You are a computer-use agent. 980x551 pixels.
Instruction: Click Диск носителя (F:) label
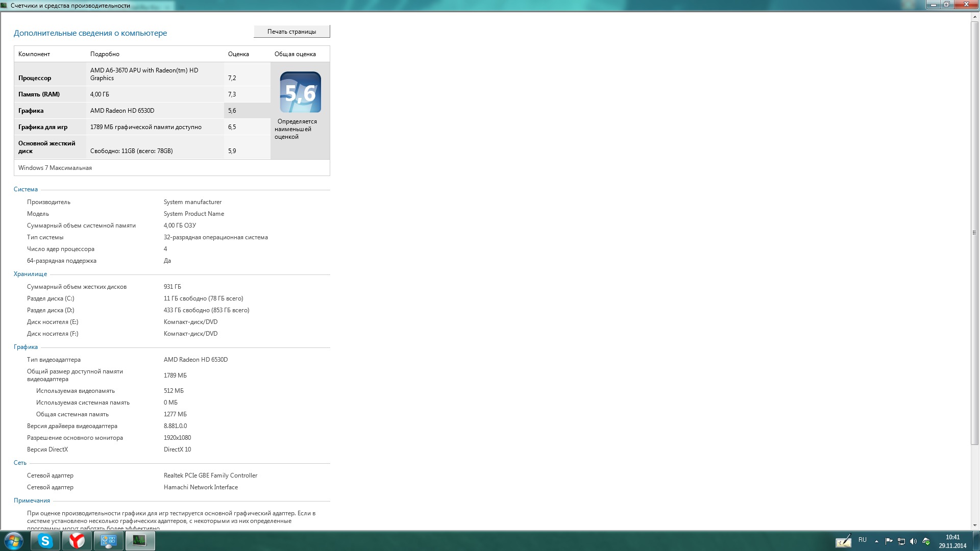[53, 334]
